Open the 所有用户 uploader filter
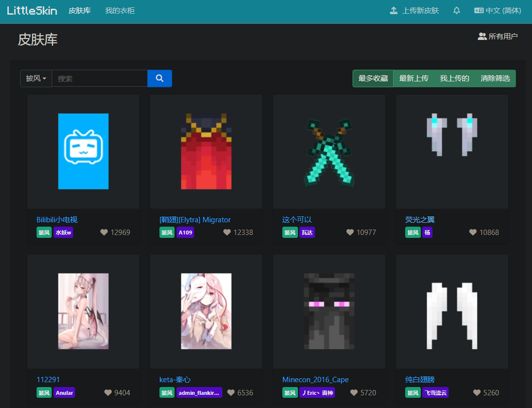This screenshot has width=532, height=408. (498, 36)
